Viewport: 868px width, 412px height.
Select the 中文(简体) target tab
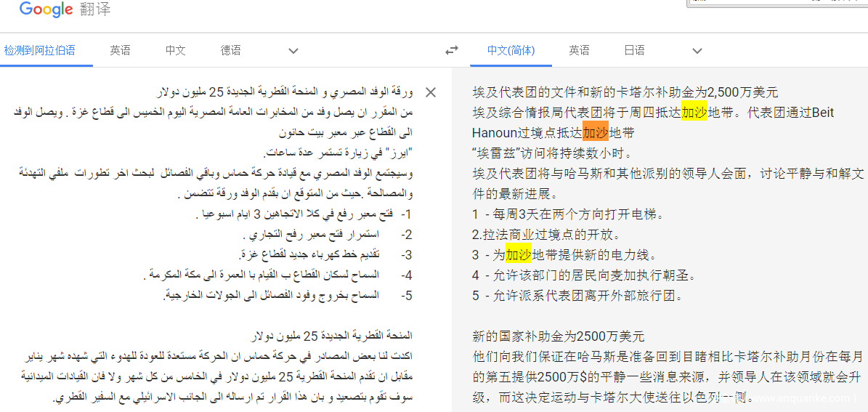pos(511,50)
